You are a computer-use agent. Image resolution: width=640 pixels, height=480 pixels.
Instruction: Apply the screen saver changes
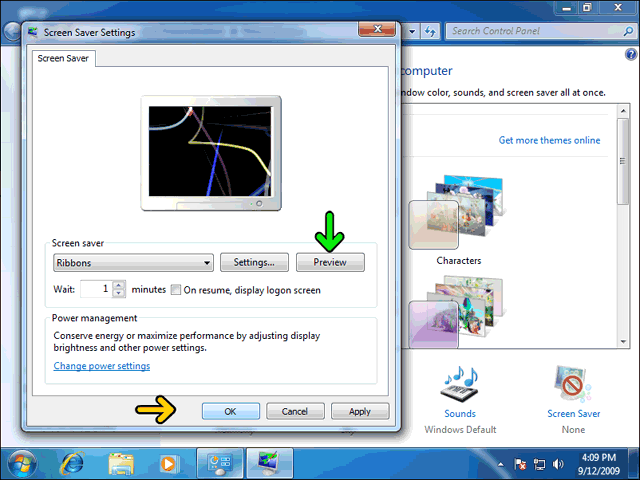click(360, 411)
